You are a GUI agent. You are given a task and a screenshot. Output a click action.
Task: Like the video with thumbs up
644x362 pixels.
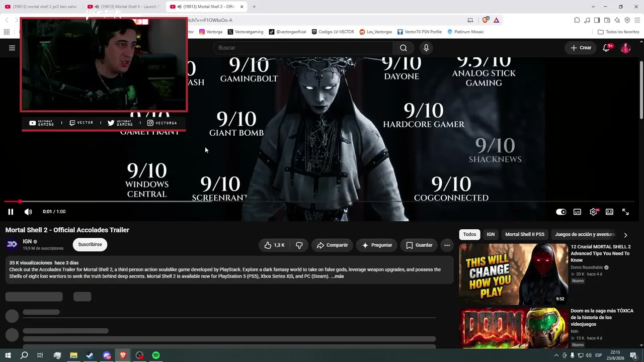pos(275,245)
